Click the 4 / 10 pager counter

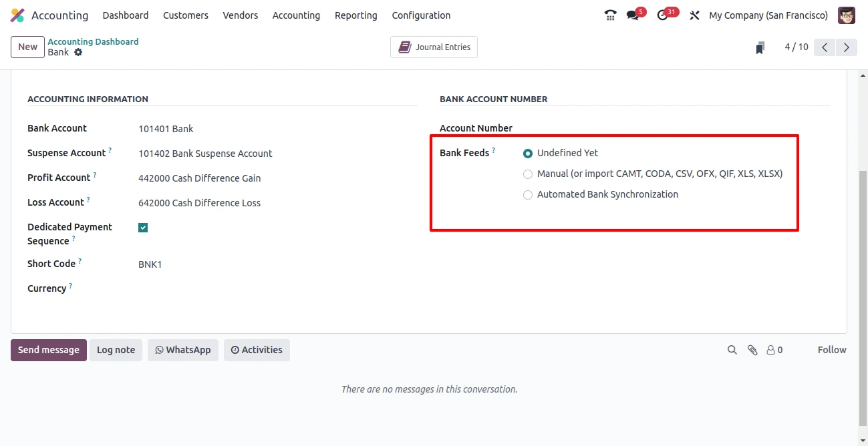(x=797, y=47)
